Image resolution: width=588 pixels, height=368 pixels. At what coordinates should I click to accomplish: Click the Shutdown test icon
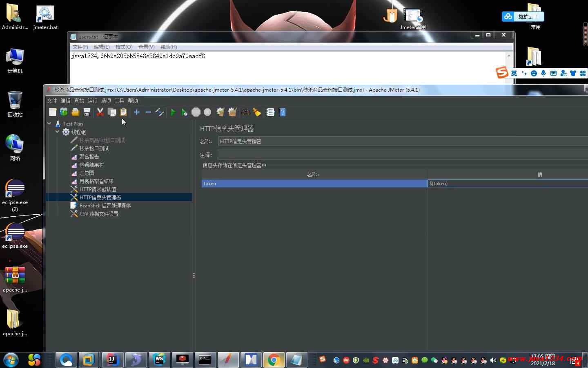click(x=207, y=112)
